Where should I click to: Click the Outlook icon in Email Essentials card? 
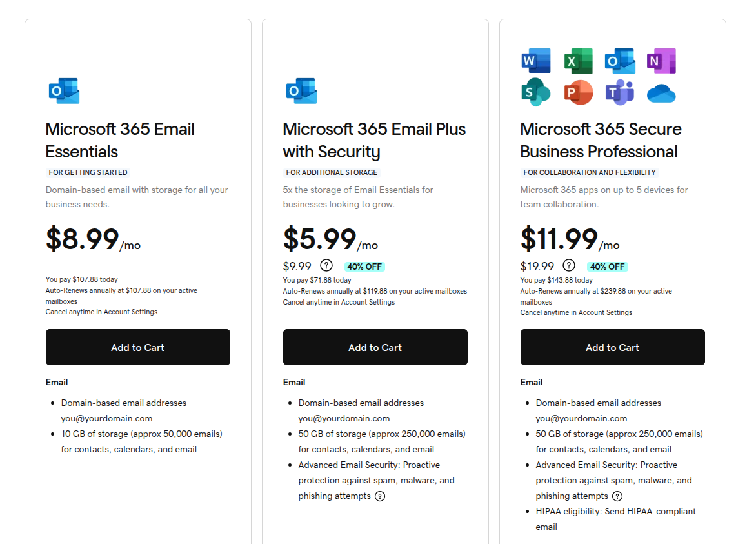click(64, 91)
